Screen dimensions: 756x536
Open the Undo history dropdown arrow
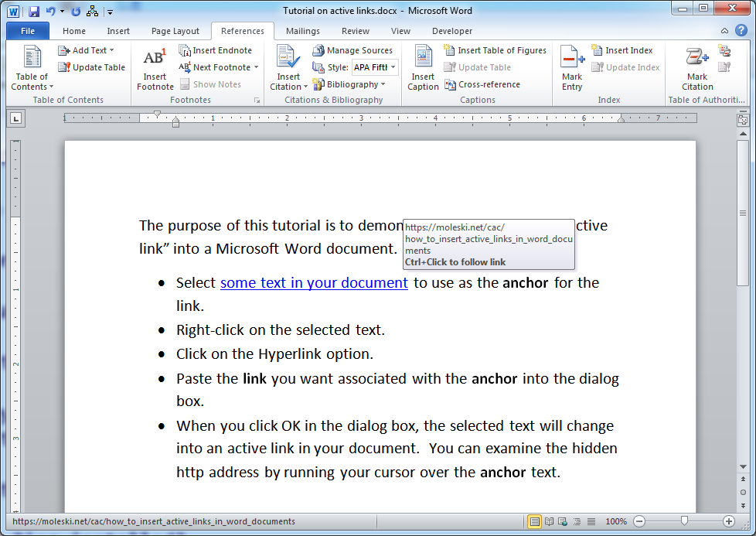coord(62,11)
